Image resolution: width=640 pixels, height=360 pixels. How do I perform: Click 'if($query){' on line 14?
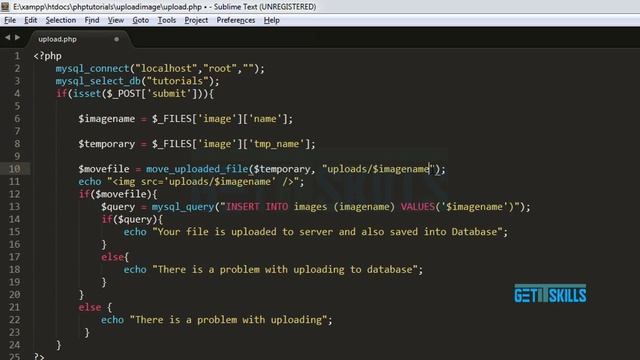point(132,219)
